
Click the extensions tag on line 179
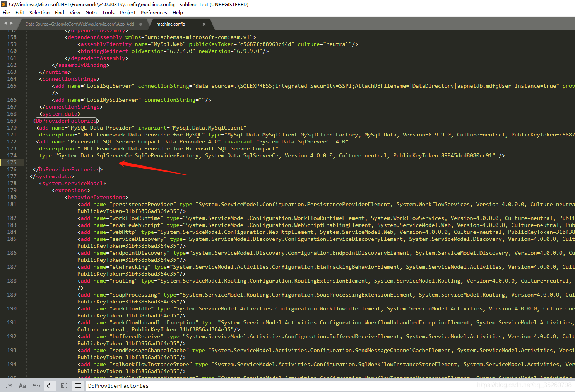pyautogui.click(x=71, y=190)
